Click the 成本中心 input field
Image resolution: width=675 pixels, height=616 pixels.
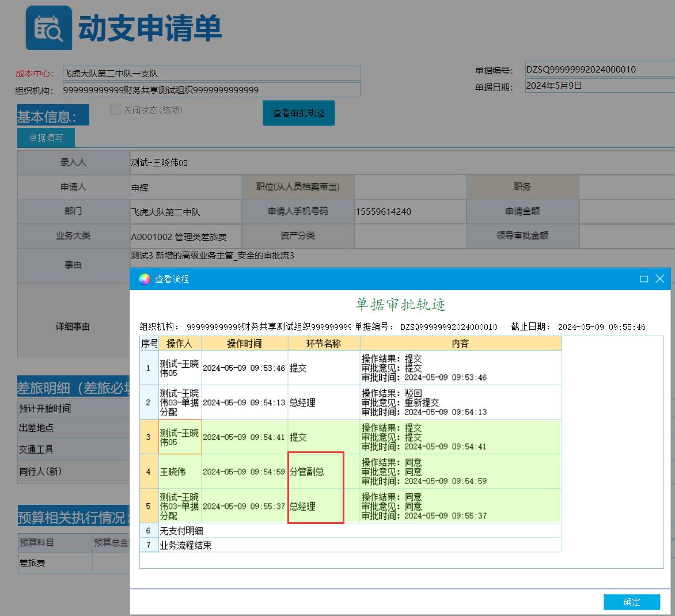tap(211, 74)
